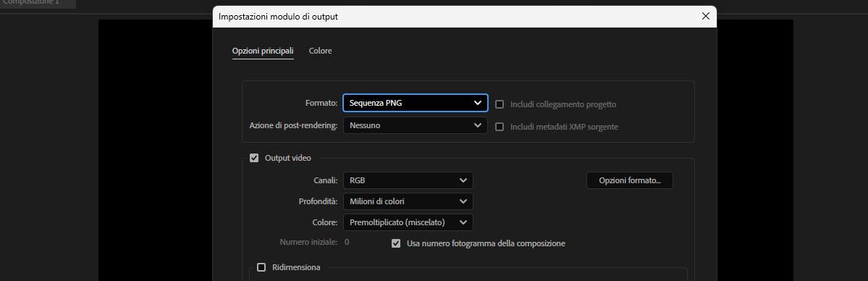Switch to the Colore tab
868x281 pixels.
pos(321,51)
